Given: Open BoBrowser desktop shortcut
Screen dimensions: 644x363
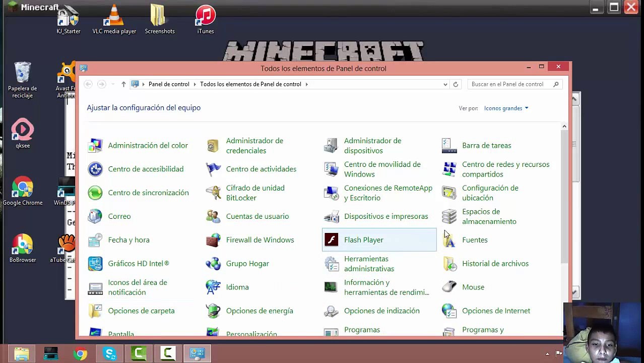Looking at the screenshot, I should click(x=23, y=248).
